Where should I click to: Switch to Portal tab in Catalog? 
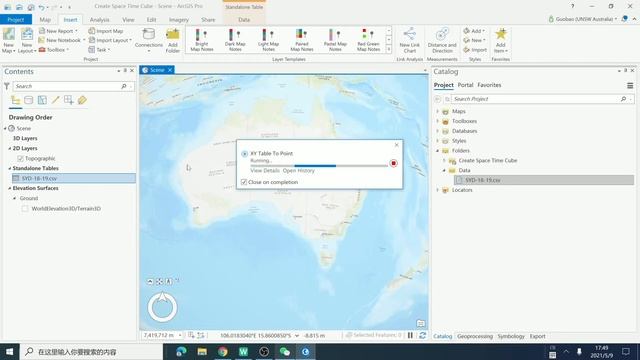tap(465, 85)
